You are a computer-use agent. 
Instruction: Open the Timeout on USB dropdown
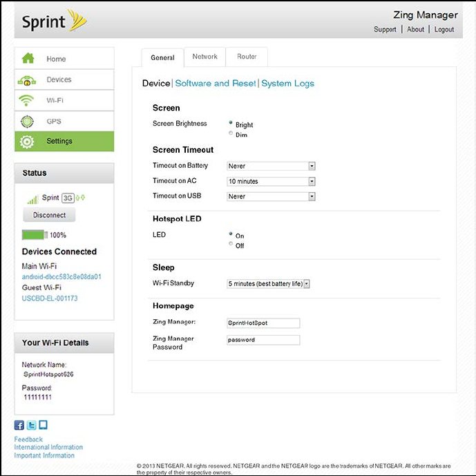click(271, 197)
